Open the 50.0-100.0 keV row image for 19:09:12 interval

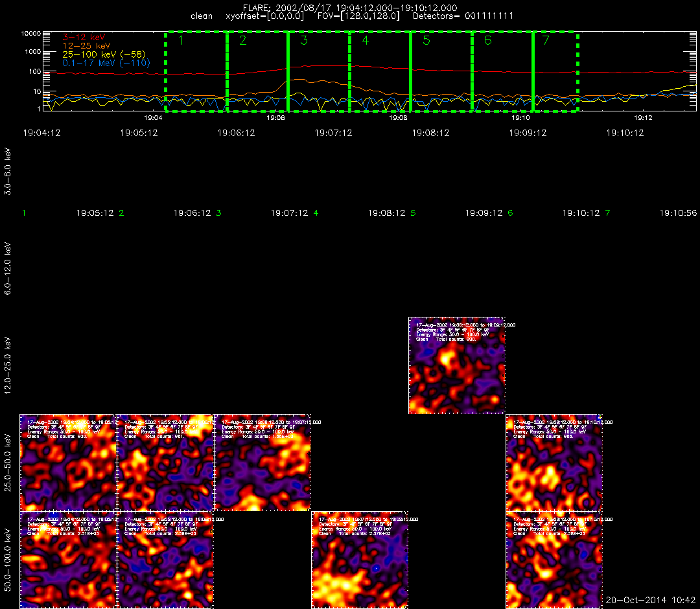click(x=554, y=560)
